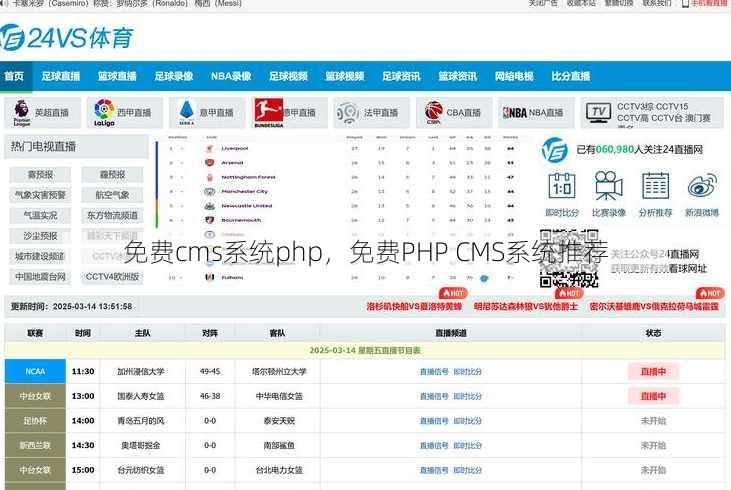Click the Manchester City crest in standings
731x490 pixels.
(x=209, y=192)
